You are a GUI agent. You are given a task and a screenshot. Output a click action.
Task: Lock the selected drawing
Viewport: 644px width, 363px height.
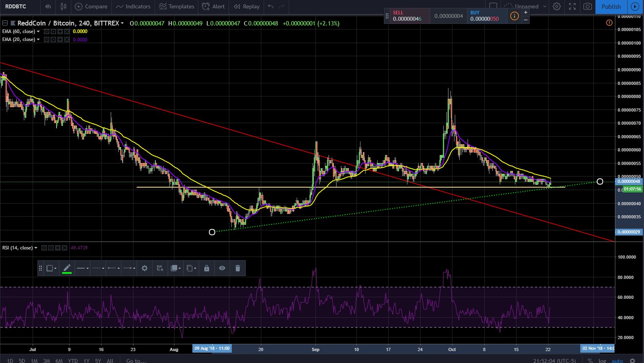[207, 268]
